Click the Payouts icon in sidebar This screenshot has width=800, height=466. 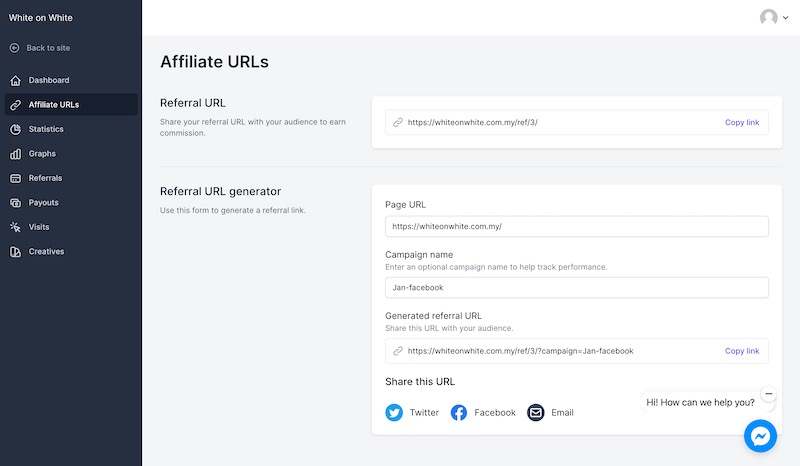pos(15,203)
